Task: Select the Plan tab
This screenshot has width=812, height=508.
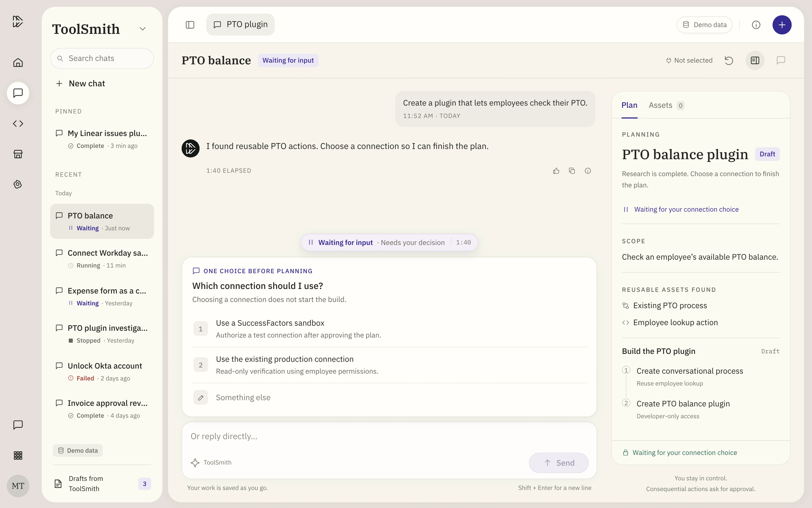Action: (x=629, y=105)
